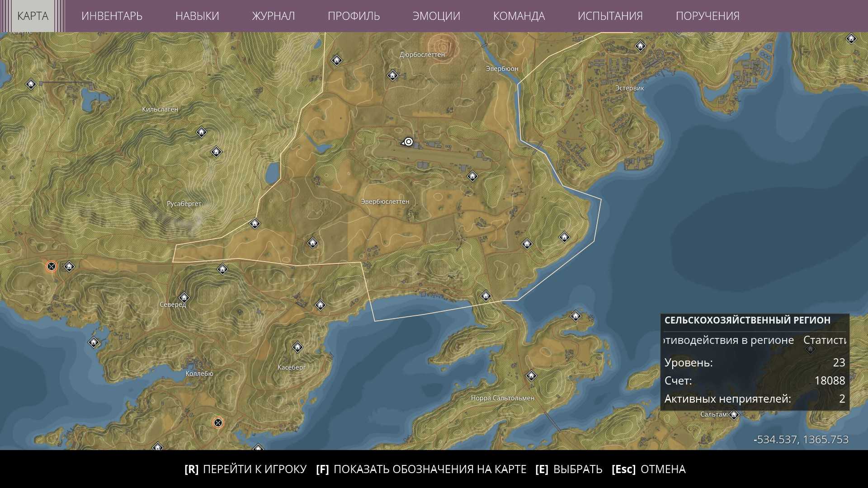Click the player position marker at the airfield
The image size is (868, 488).
pyautogui.click(x=408, y=142)
